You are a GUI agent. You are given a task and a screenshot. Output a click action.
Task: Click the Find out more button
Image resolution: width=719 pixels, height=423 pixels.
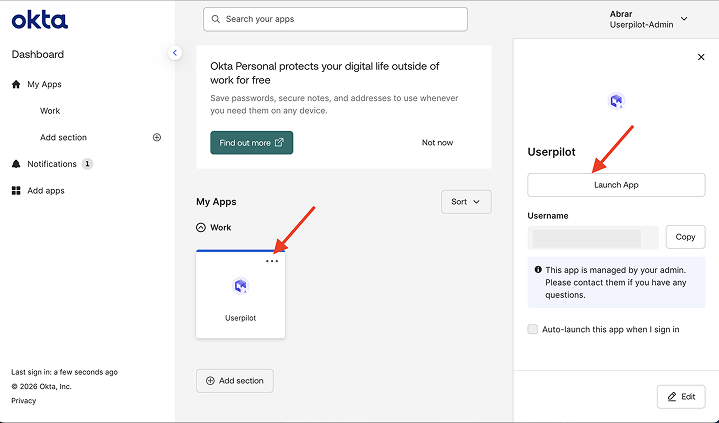[x=251, y=143]
